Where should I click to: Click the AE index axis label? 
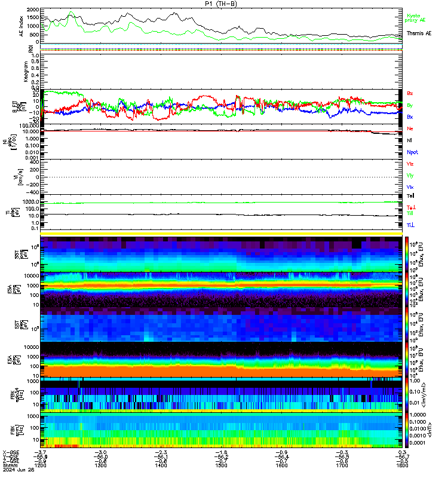click(22, 26)
